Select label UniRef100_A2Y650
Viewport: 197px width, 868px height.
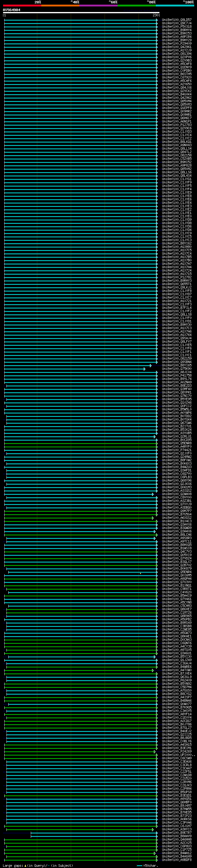177,84
